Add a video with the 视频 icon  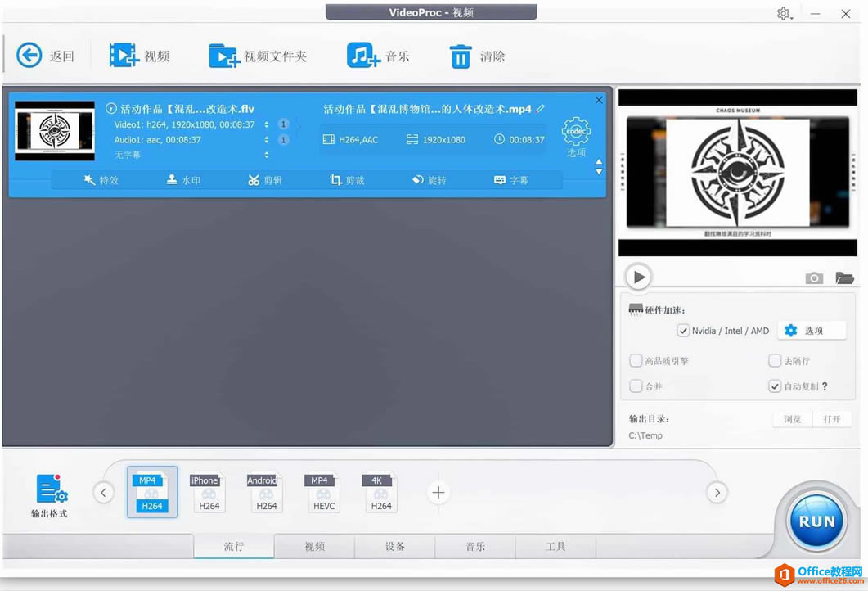124,56
